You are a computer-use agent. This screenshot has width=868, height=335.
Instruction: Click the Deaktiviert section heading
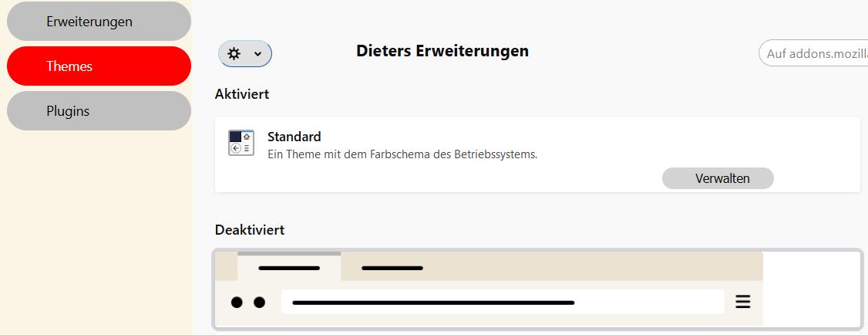(250, 230)
